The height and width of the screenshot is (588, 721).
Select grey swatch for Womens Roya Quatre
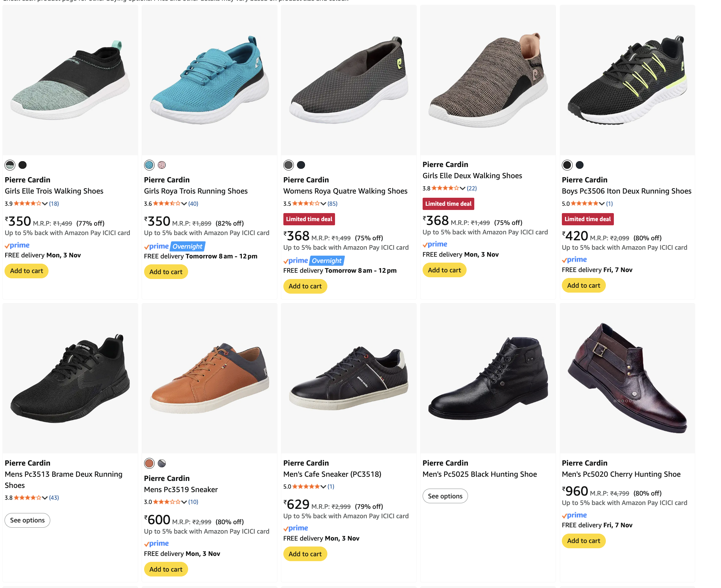click(288, 165)
